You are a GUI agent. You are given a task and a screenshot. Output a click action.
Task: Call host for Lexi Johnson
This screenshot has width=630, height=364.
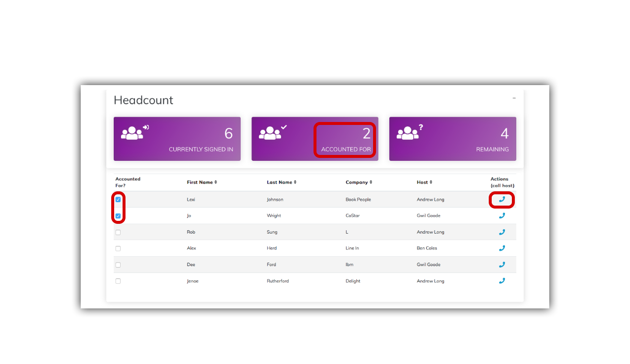tap(502, 199)
